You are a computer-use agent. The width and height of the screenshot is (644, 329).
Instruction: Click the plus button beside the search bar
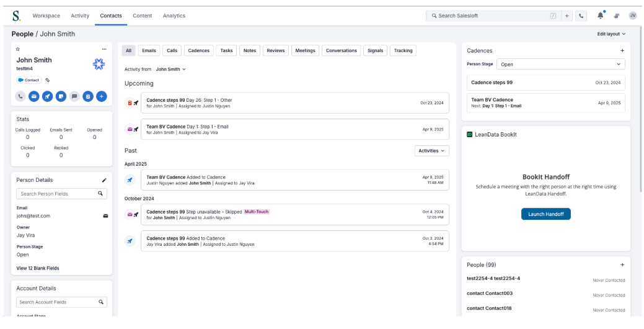[567, 16]
